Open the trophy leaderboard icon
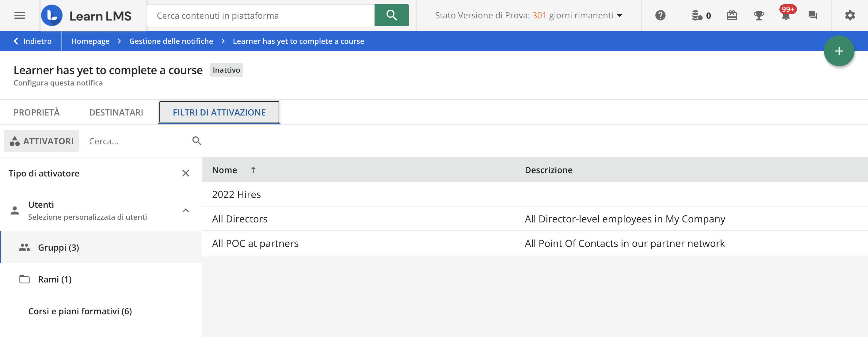Viewport: 868px width, 337px height. tap(759, 16)
